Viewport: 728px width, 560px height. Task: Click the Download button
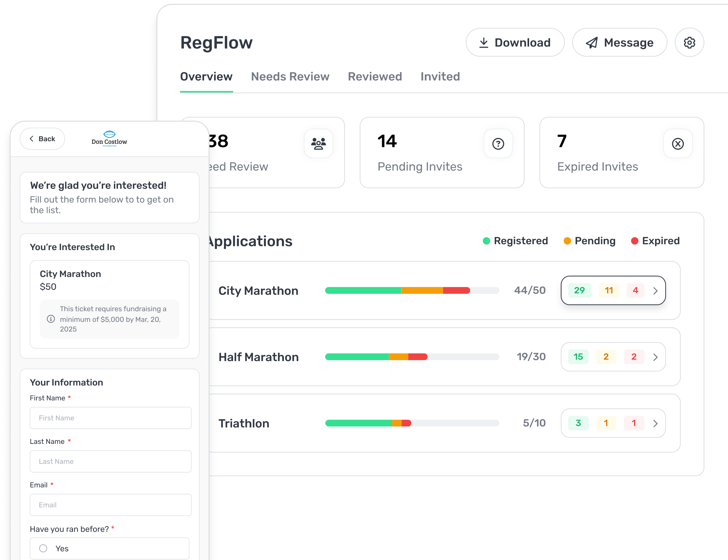[x=515, y=43]
